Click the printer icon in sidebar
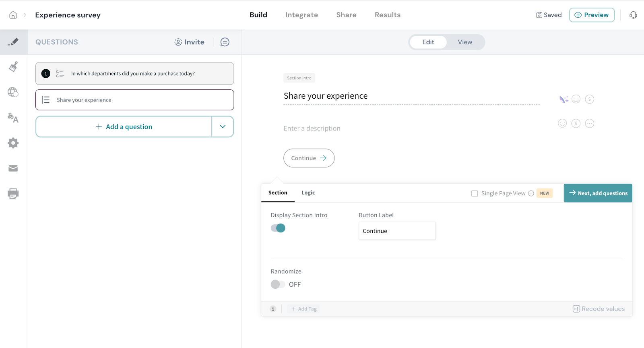This screenshot has height=348, width=644. pyautogui.click(x=13, y=194)
